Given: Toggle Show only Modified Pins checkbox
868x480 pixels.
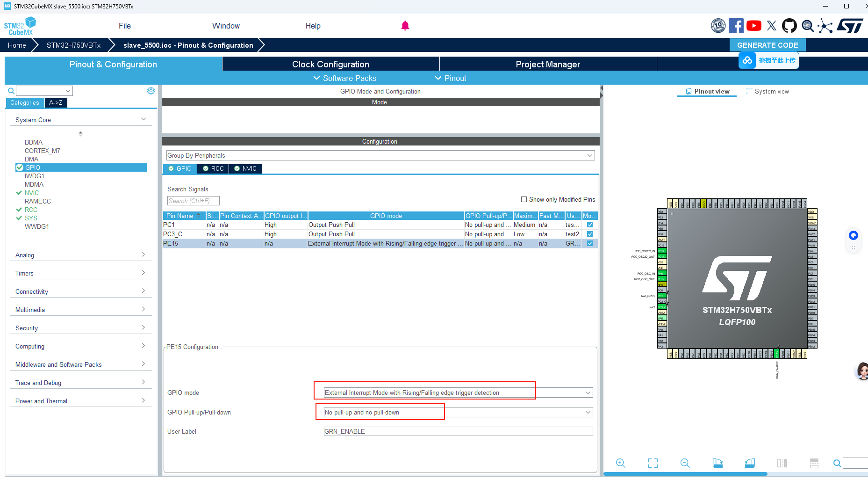Looking at the screenshot, I should (x=524, y=199).
